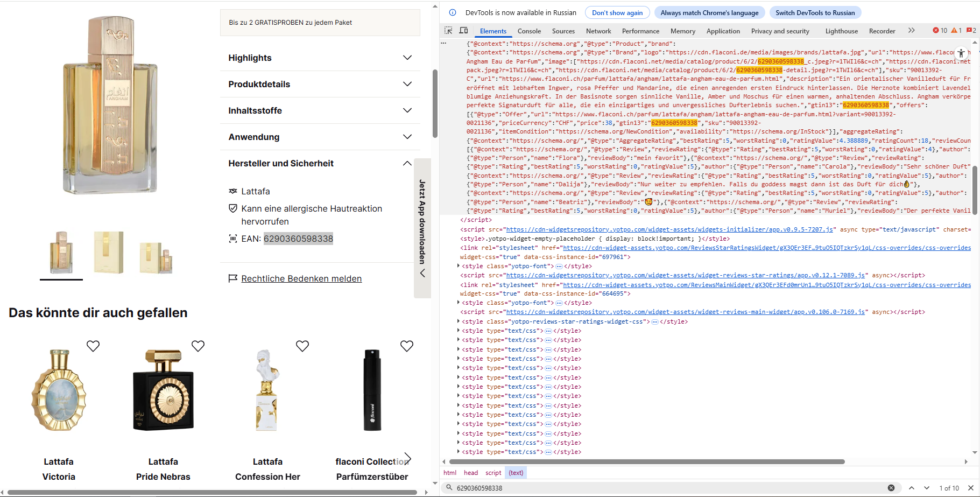Show next recommended products arrow

(x=407, y=459)
